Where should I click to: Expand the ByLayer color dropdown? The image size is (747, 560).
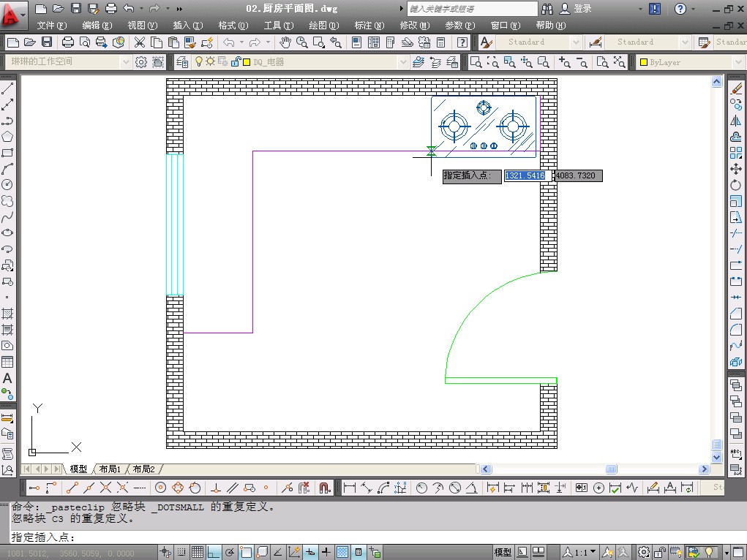[x=737, y=62]
